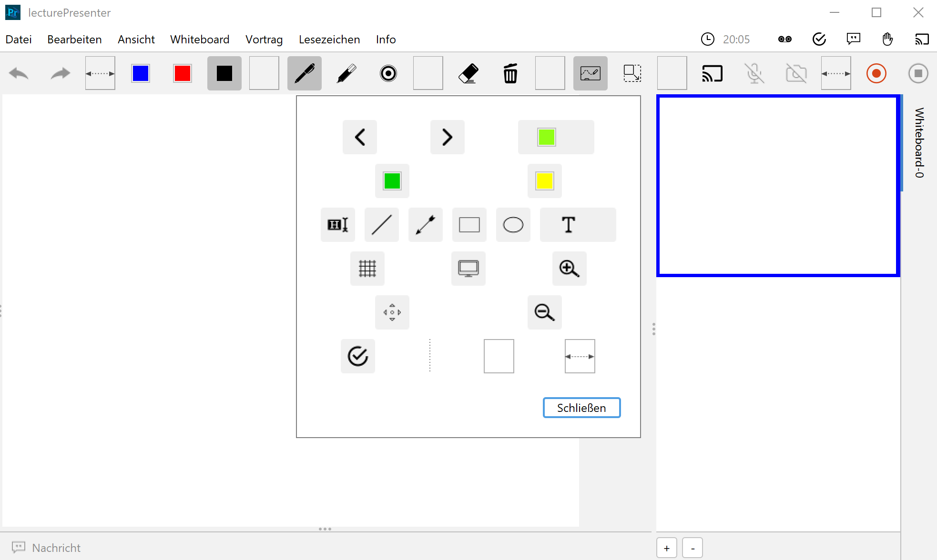The width and height of the screenshot is (937, 560).
Task: Open the Whiteboard menu
Action: click(200, 39)
